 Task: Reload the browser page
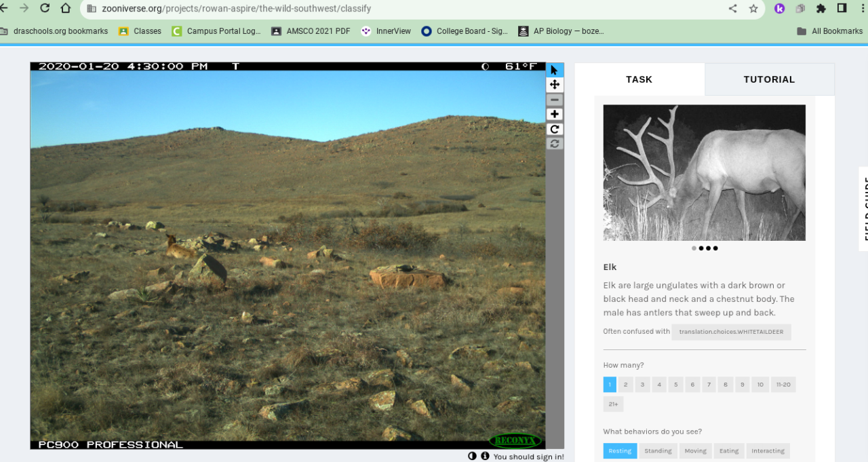tap(45, 8)
